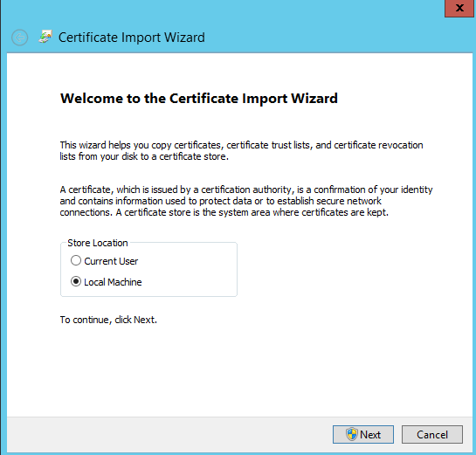Click the back arrow icon
The height and width of the screenshot is (455, 476).
pos(20,38)
